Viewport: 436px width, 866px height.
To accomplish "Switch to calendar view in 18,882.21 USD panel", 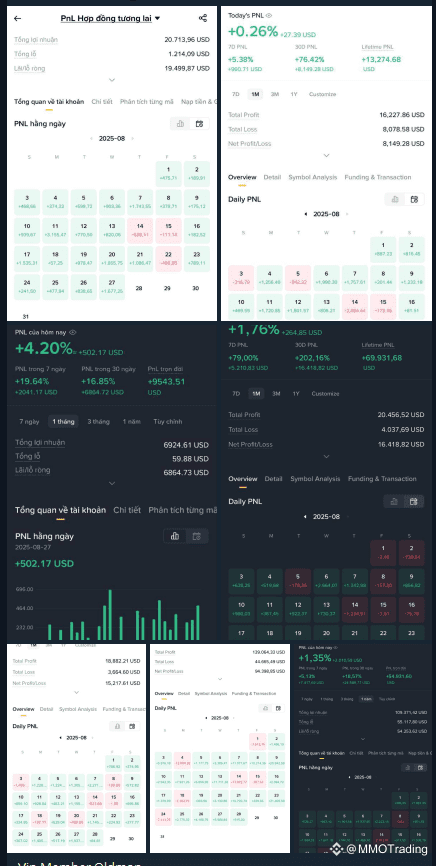I will (132, 726).
